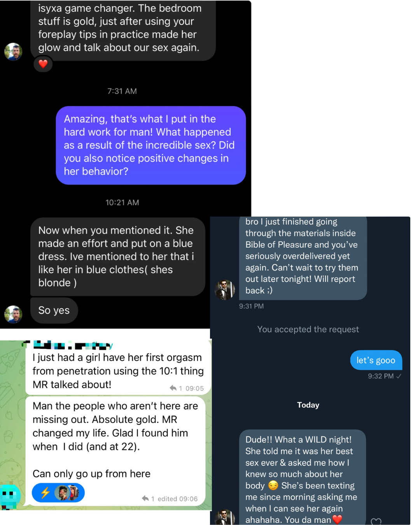420x525 pixels.
Task: Tap the reply arrow next to 09:05
Action: (173, 388)
